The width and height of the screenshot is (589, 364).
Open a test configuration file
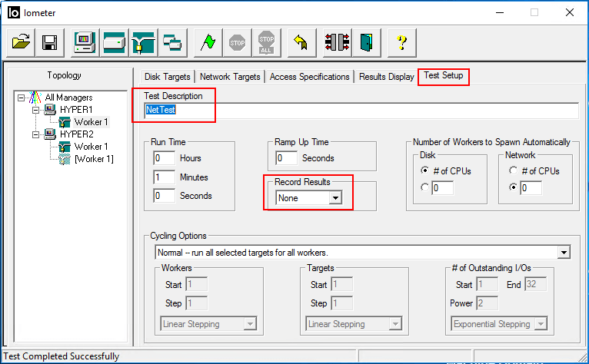coord(21,42)
